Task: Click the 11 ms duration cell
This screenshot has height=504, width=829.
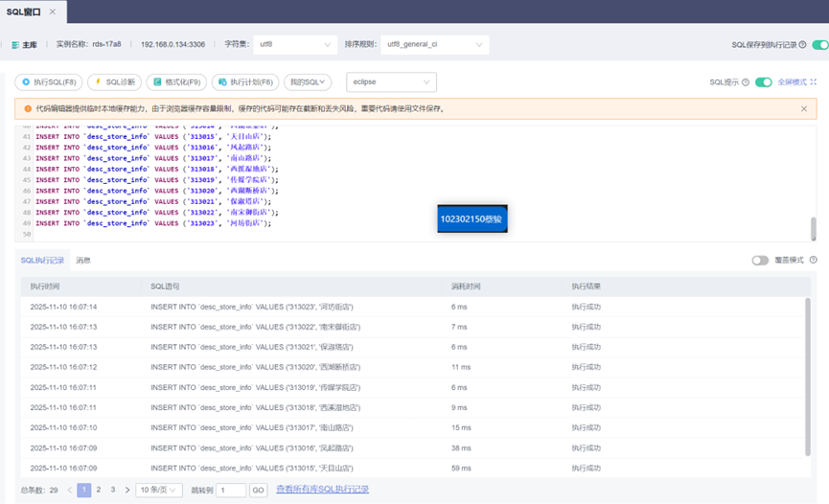Action: pos(461,367)
